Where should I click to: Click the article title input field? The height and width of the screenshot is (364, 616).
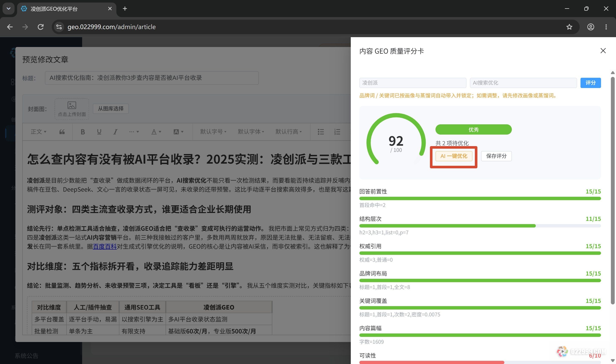coord(151,78)
